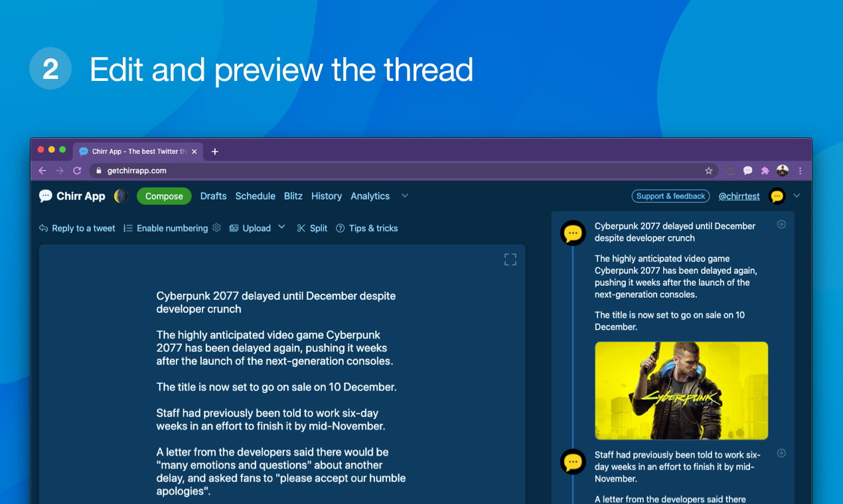
Task: Click the second preview tweet avatar
Action: pyautogui.click(x=573, y=462)
